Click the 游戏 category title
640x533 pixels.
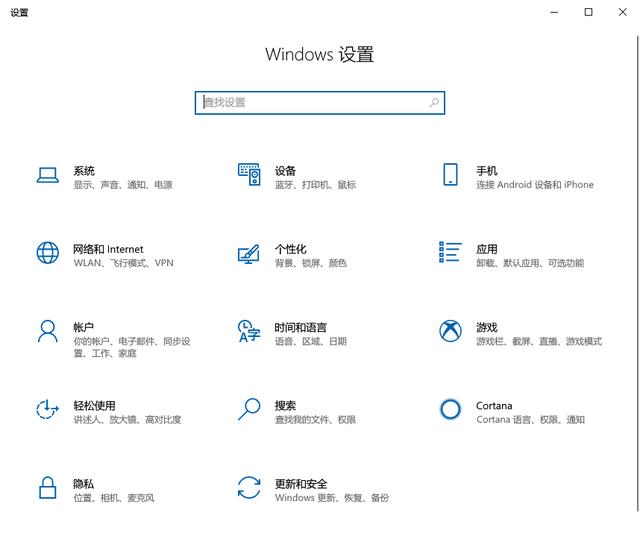(x=487, y=327)
